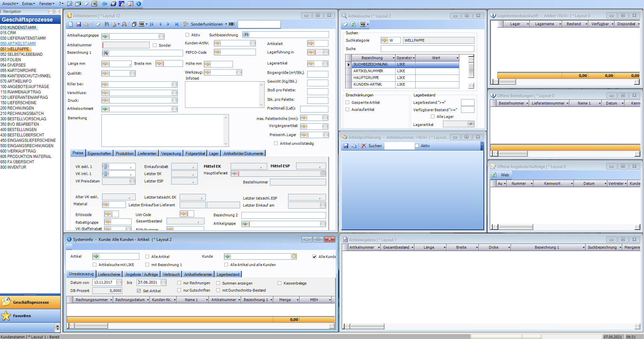Click the eraser icon in Artikelsuche toolbar

345,24
